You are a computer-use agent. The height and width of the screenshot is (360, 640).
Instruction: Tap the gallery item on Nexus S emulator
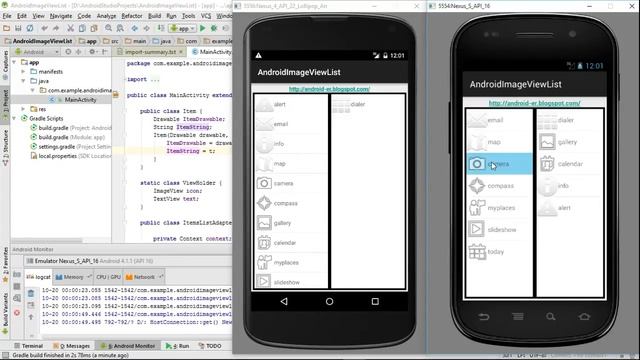click(x=569, y=142)
